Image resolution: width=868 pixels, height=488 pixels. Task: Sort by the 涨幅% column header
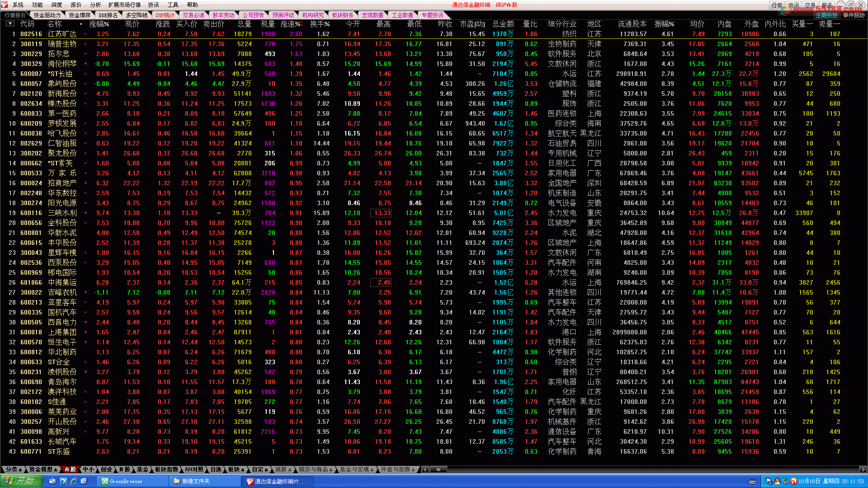99,24
